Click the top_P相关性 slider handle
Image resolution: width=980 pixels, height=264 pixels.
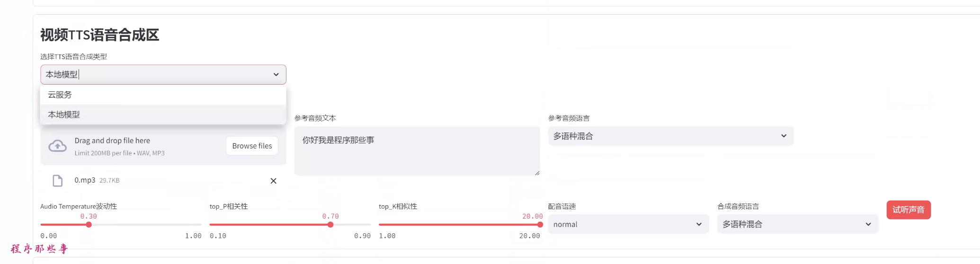coord(330,225)
